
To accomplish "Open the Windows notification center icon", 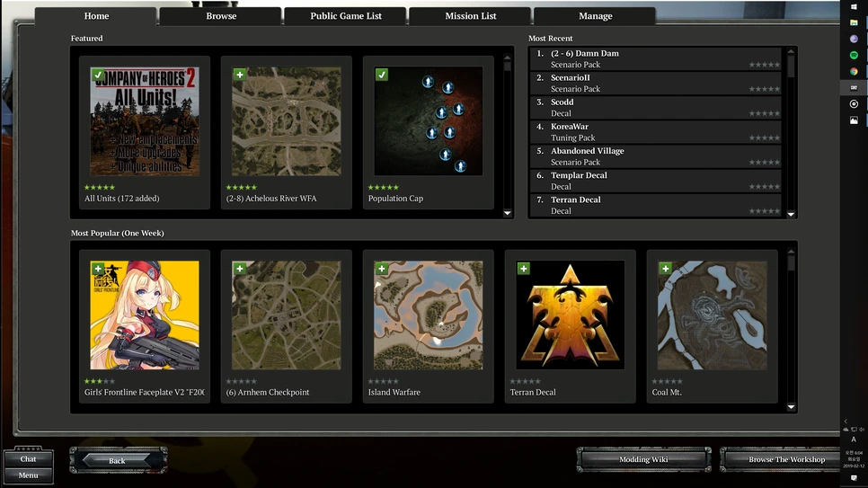I will pyautogui.click(x=854, y=478).
